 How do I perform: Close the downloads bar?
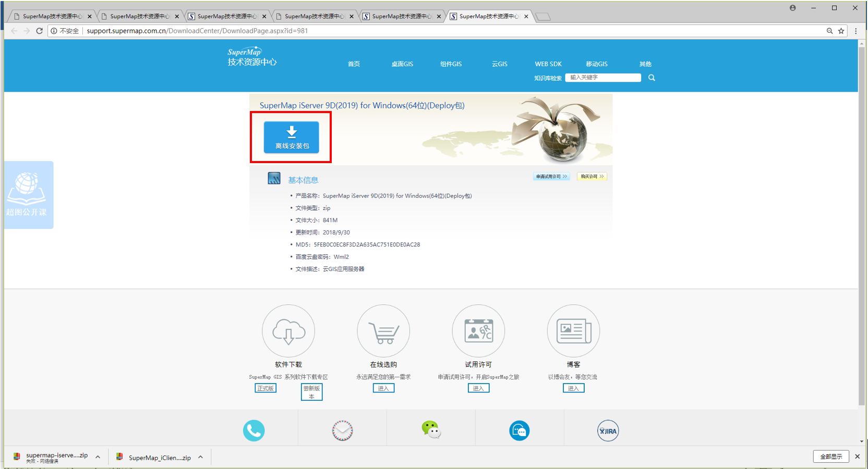pyautogui.click(x=857, y=456)
